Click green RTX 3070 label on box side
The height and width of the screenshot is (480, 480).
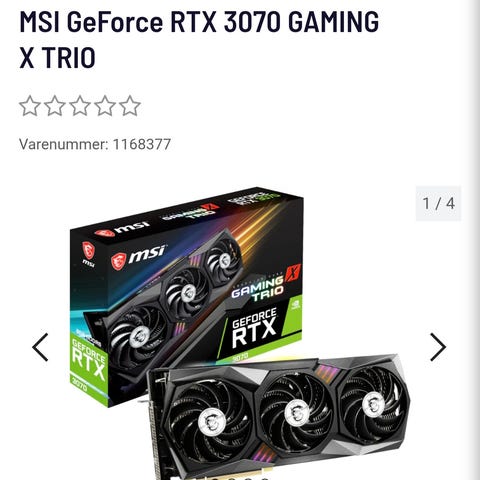[x=88, y=365]
